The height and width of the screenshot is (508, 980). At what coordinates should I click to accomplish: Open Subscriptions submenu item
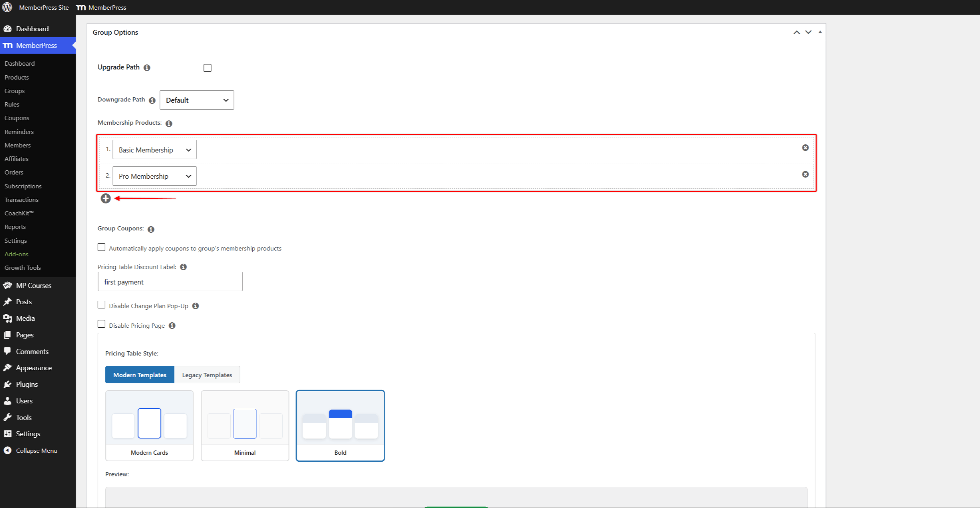[x=23, y=186]
